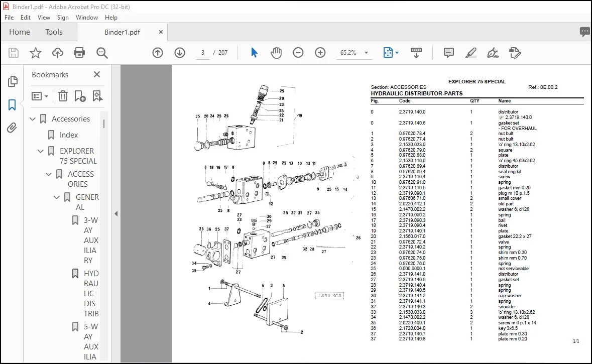
Task: Click the 'not serviceable' part name
Action: (x=514, y=269)
